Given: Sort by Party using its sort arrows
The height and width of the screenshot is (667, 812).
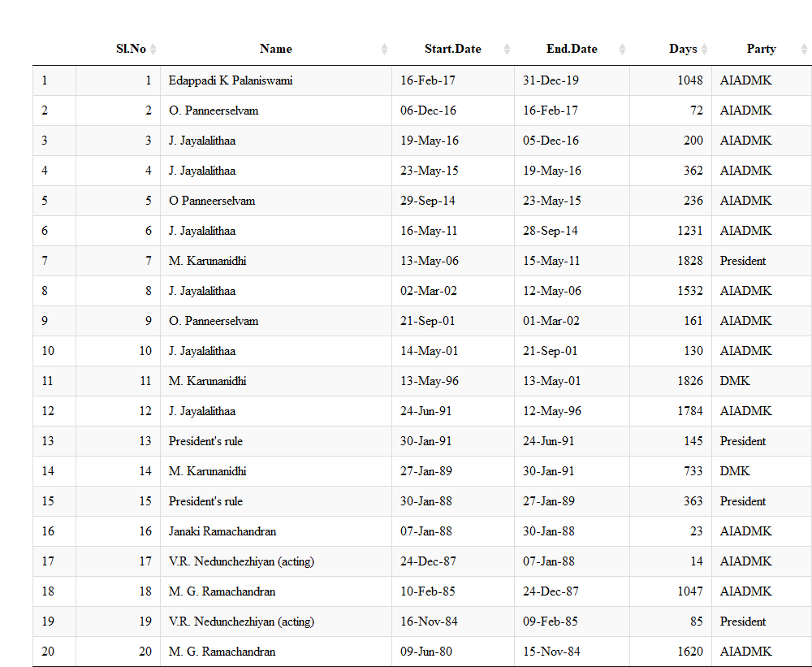Looking at the screenshot, I should coord(804,50).
